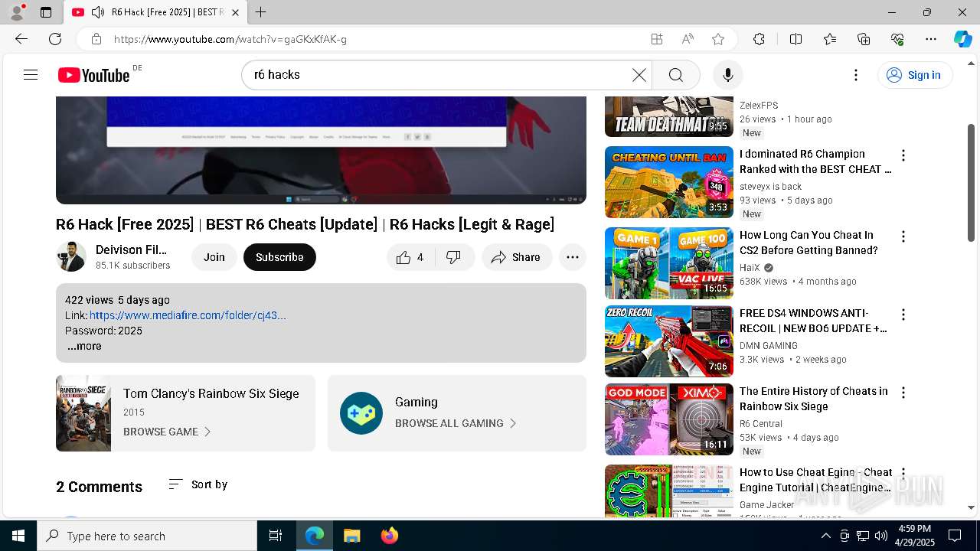This screenshot has width=980, height=551.
Task: Browse the Tom Clancy's Rainbow Six Siege game
Action: click(x=185, y=413)
